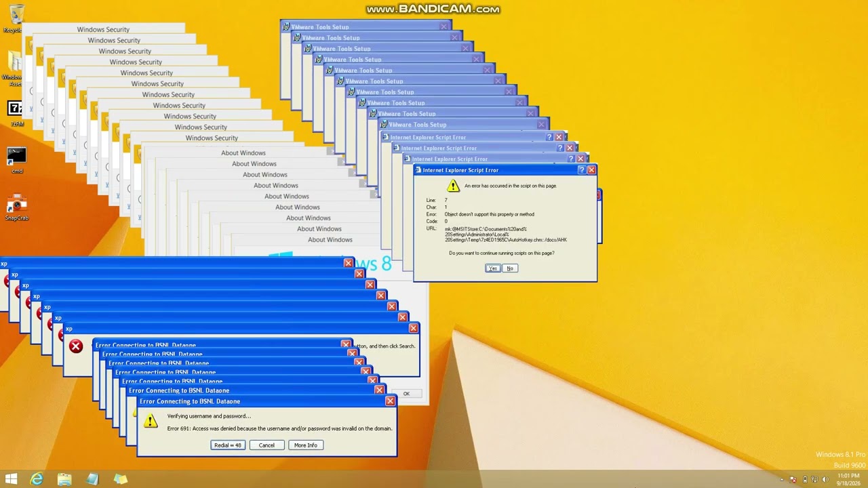Open the network tray icon
This screenshot has width=868, height=488.
(x=815, y=479)
